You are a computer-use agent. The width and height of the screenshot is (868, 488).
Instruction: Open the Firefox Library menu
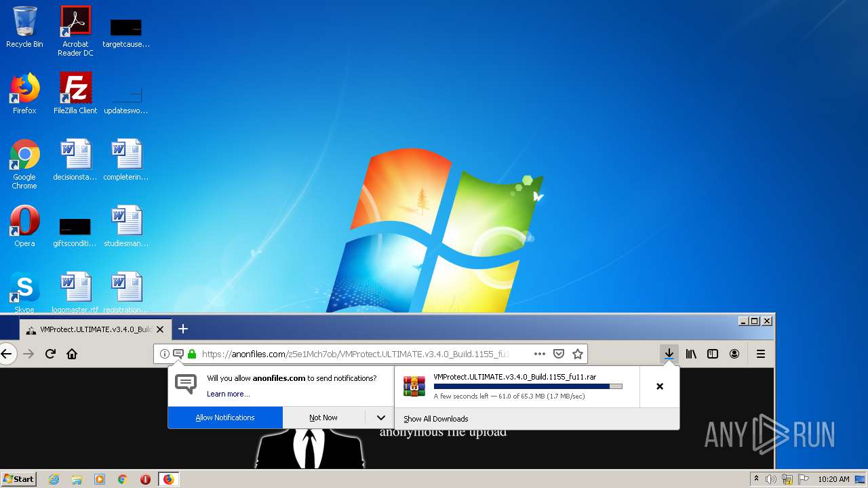(691, 354)
